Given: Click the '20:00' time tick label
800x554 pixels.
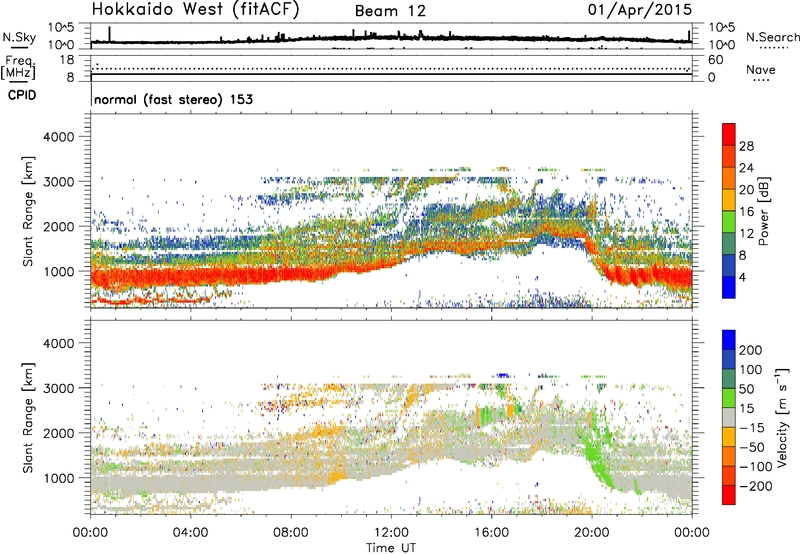Looking at the screenshot, I should click(x=591, y=533).
